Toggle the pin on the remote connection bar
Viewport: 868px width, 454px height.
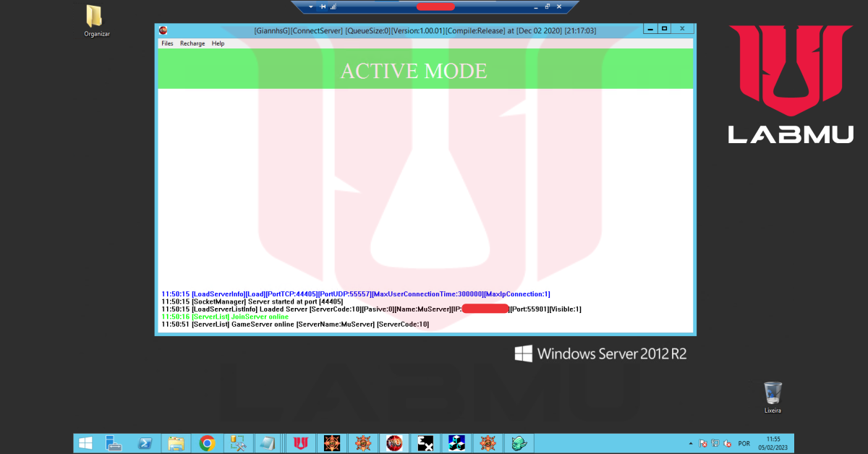pyautogui.click(x=323, y=7)
